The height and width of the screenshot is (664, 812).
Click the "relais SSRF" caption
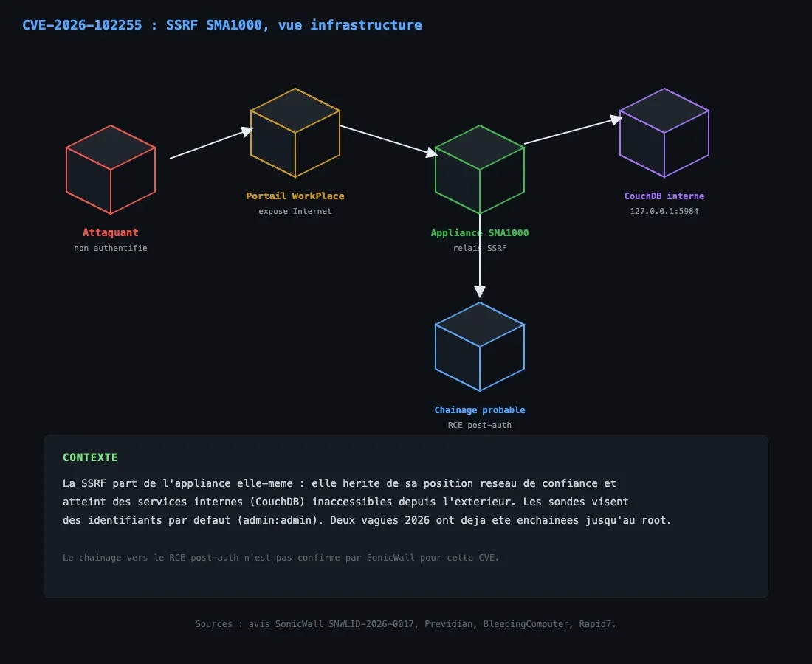coord(480,249)
